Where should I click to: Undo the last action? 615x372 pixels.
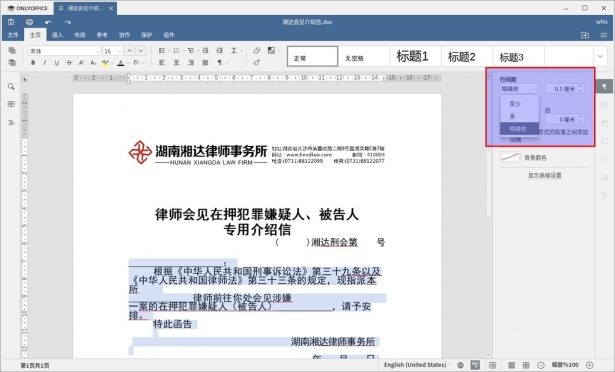tap(48, 22)
